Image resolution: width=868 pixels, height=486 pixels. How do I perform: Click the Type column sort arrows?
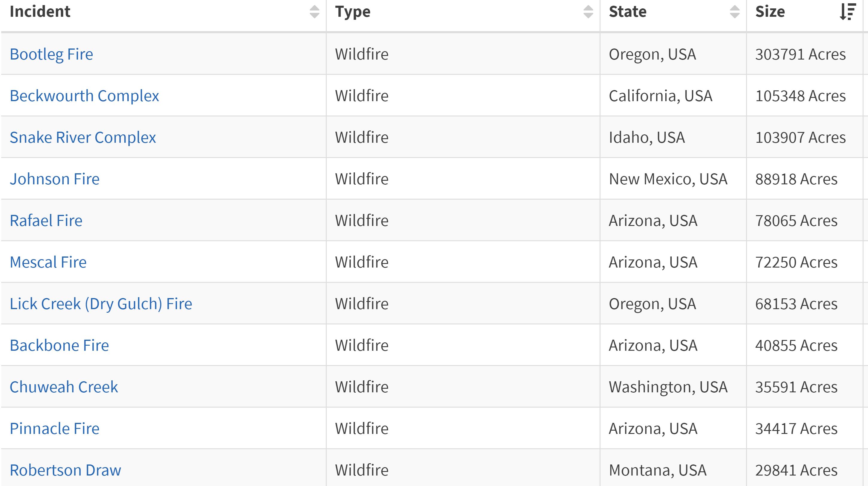pyautogui.click(x=588, y=12)
